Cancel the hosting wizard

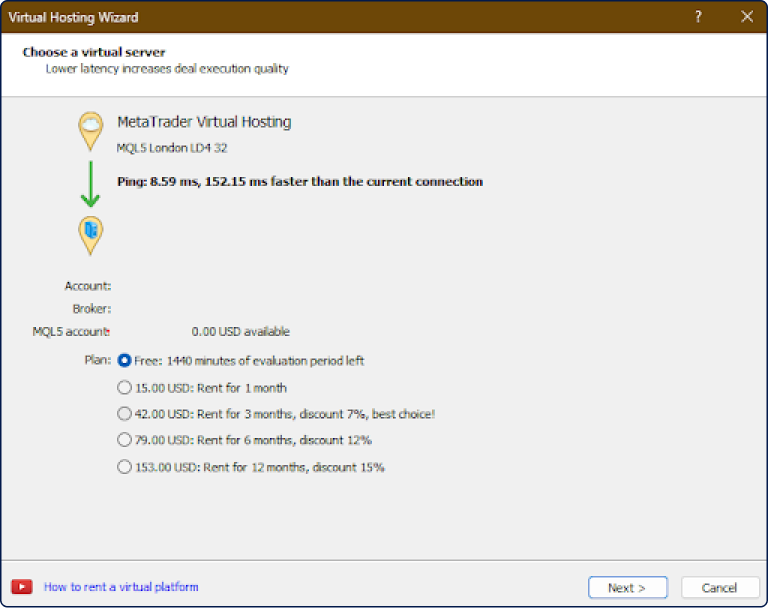(720, 587)
